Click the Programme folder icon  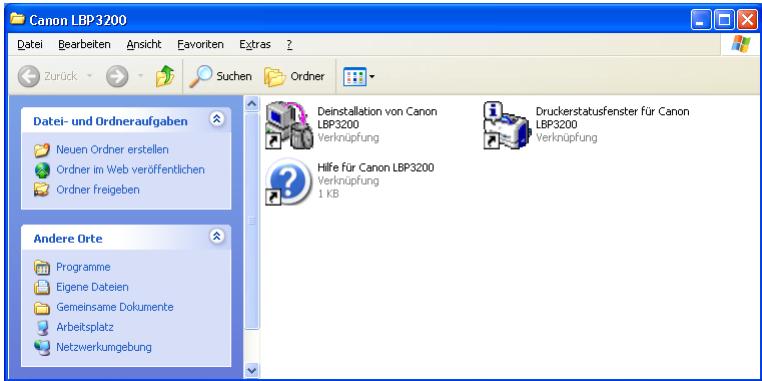(42, 267)
